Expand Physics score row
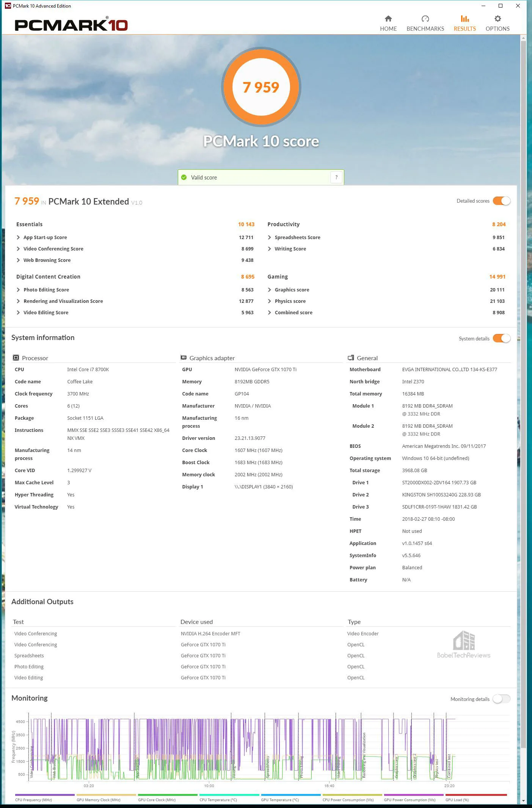Viewport: 532px width, 808px height. tap(269, 301)
